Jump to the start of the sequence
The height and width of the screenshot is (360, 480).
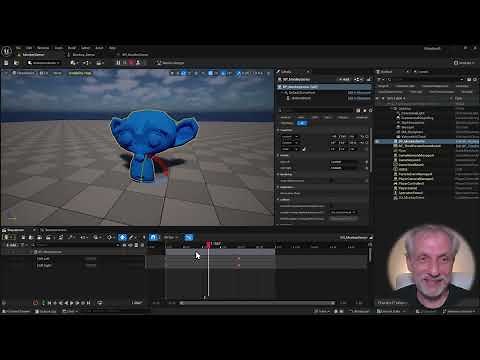pyautogui.click(x=50, y=303)
